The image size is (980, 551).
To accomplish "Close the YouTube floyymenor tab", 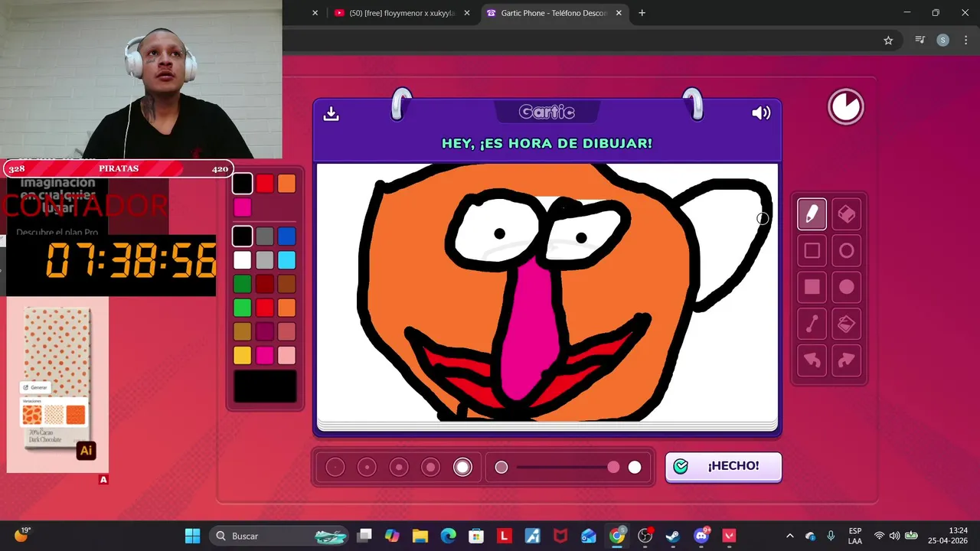I will pos(467,13).
